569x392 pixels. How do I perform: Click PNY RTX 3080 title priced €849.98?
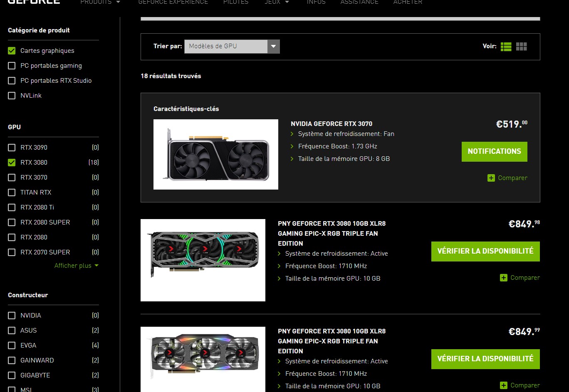tap(332, 234)
